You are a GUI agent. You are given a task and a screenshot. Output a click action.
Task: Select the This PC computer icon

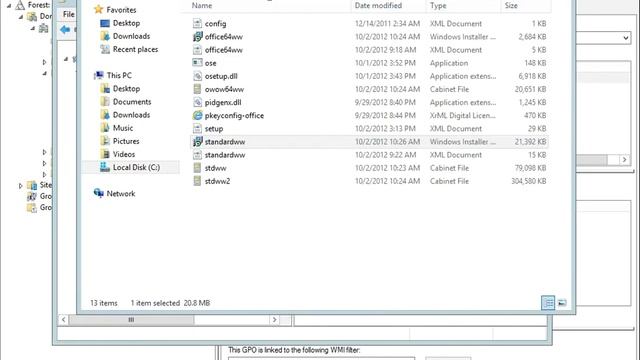tap(98, 75)
